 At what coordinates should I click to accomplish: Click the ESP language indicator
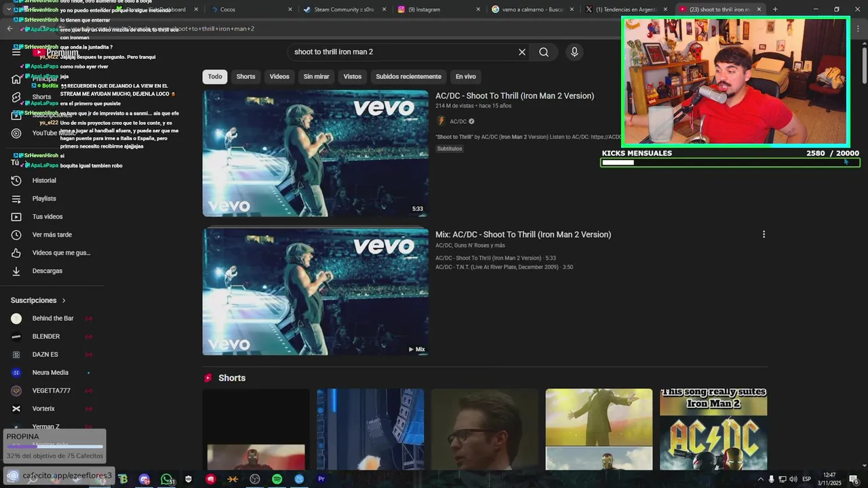pos(806,479)
